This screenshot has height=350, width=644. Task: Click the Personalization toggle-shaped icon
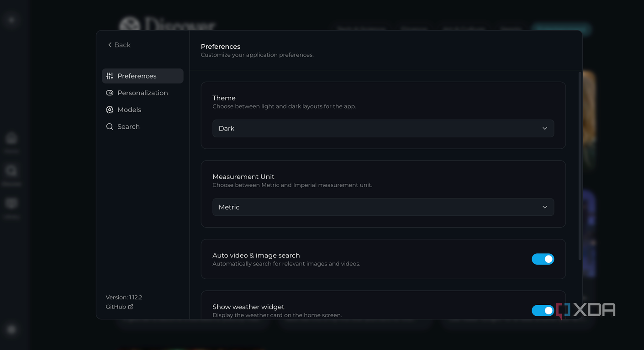coord(110,93)
